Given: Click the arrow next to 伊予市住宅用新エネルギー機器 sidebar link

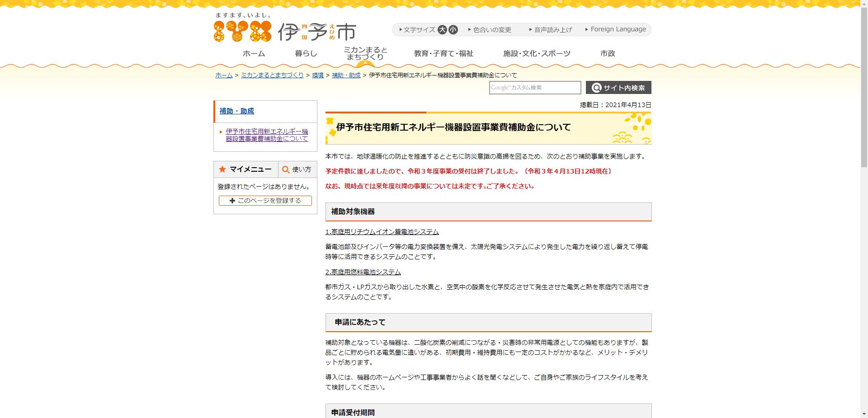Looking at the screenshot, I should click(x=220, y=133).
